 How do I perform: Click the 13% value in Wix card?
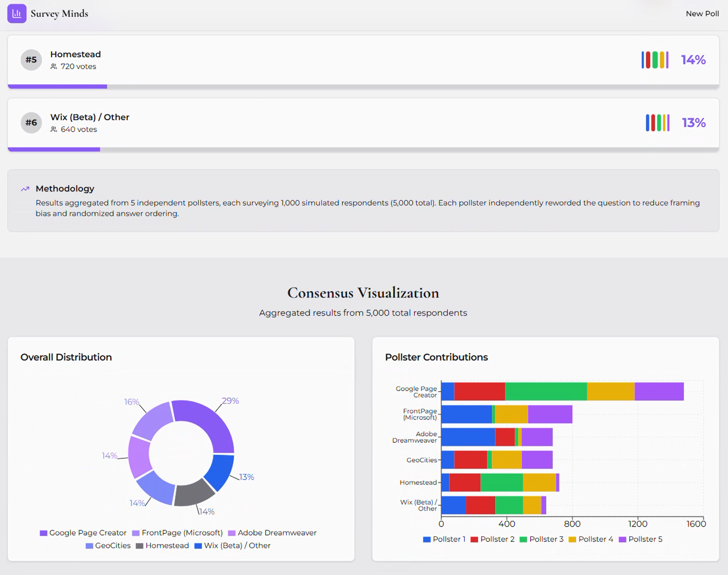[694, 122]
